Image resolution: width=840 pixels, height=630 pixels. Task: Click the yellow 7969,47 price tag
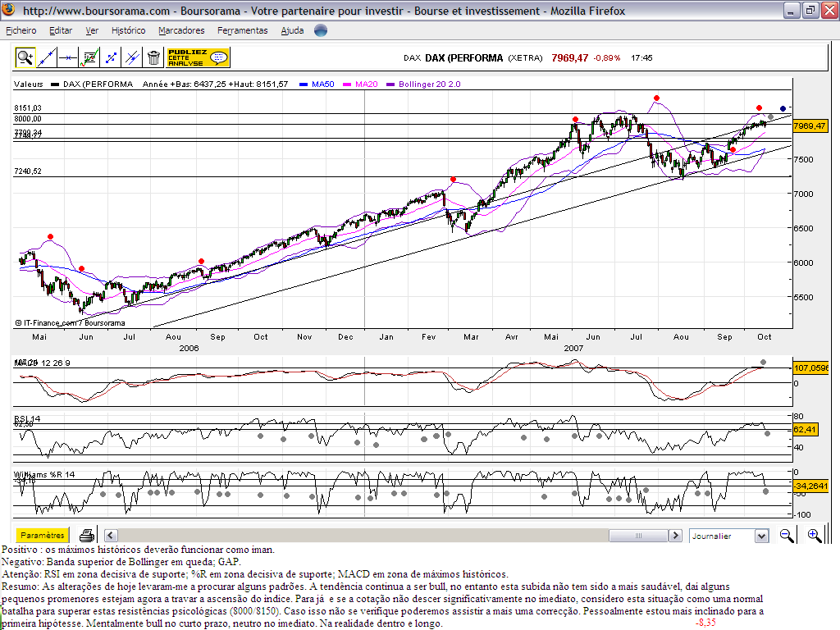point(810,126)
